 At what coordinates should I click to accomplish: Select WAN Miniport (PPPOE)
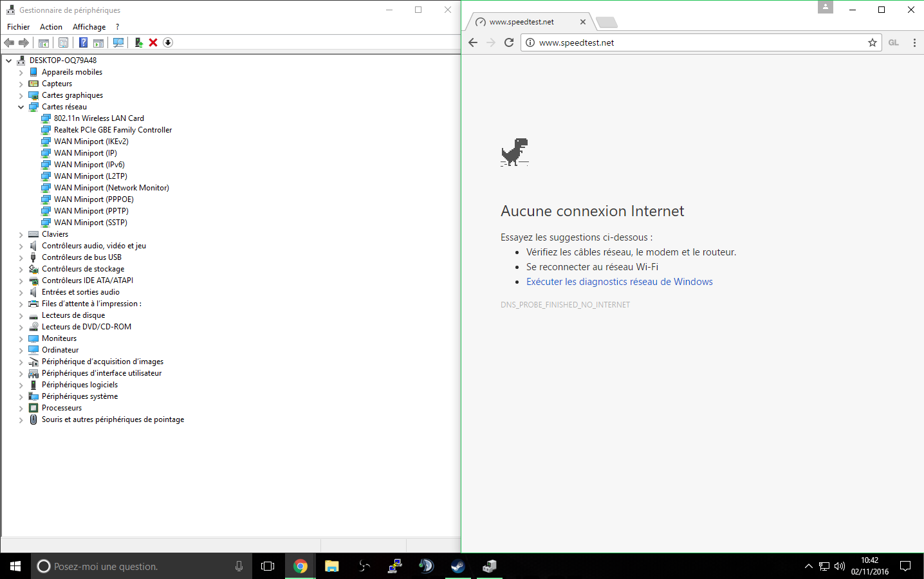point(94,199)
